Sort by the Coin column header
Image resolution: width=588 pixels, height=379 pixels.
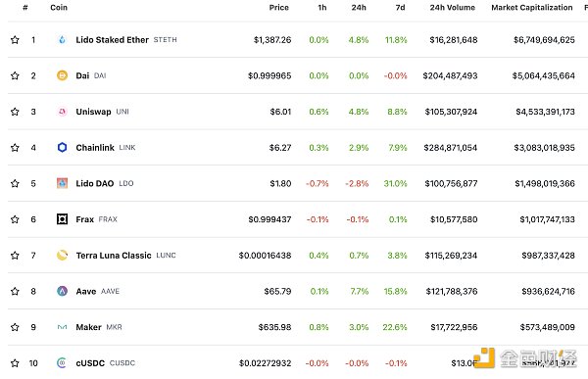point(59,8)
